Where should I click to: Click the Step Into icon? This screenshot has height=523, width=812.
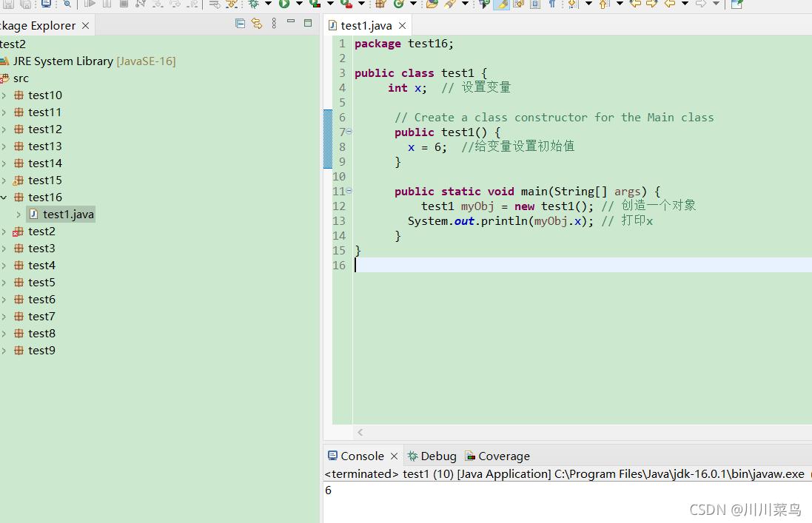[158, 4]
